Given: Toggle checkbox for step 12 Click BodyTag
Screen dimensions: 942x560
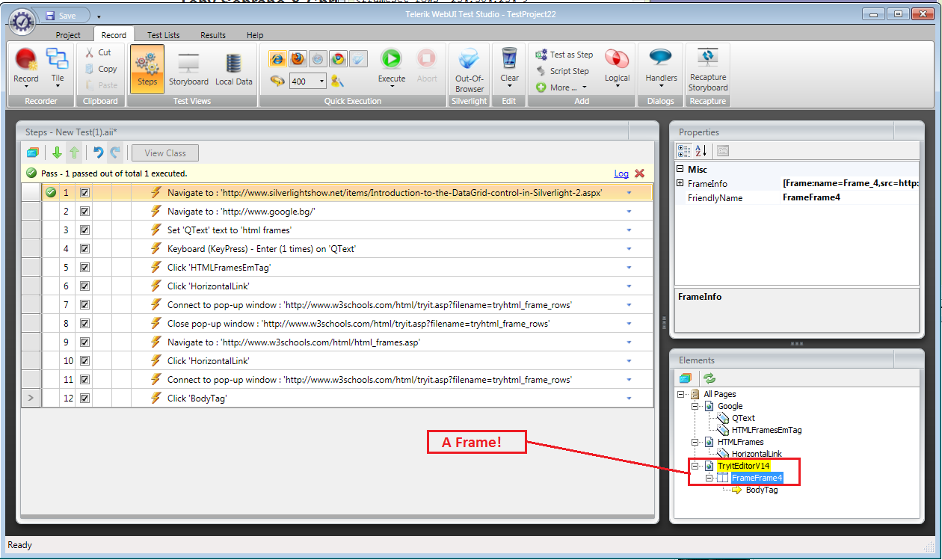Looking at the screenshot, I should pos(84,398).
